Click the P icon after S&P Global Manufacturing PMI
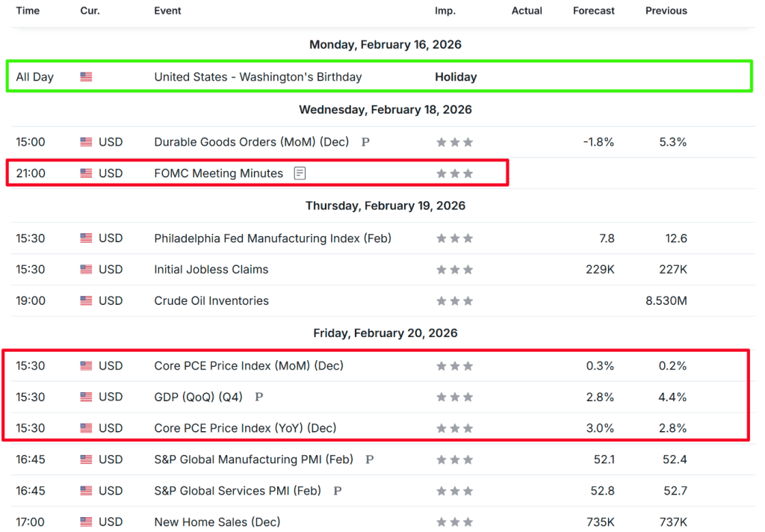The height and width of the screenshot is (532, 765). (x=370, y=460)
